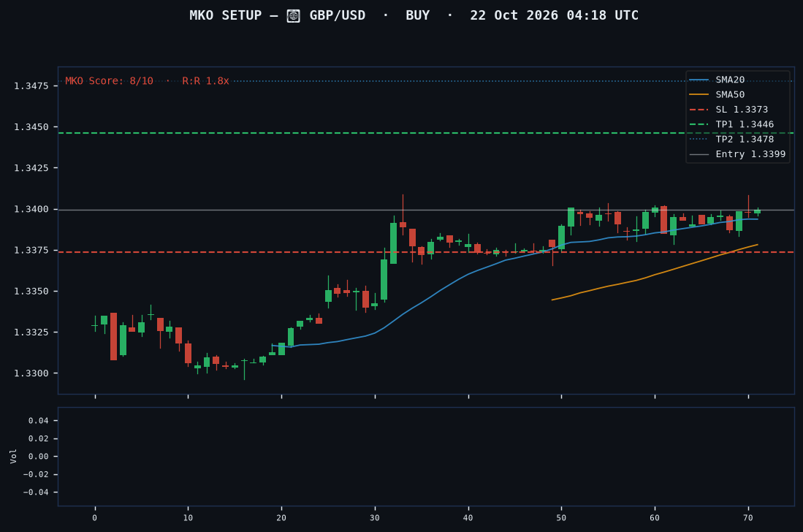Click the 'R:R 1.8x' annotation
Screen dimensions: 803x532
point(205,81)
